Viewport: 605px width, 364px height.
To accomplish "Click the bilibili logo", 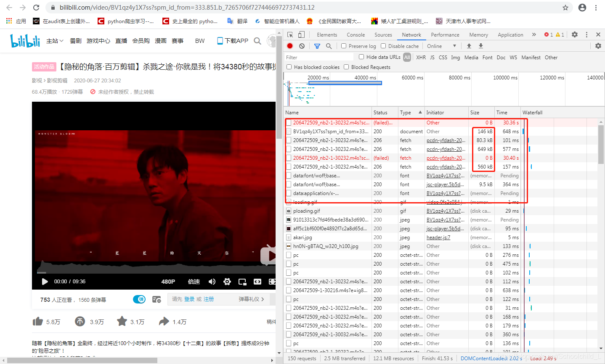I will (25, 41).
